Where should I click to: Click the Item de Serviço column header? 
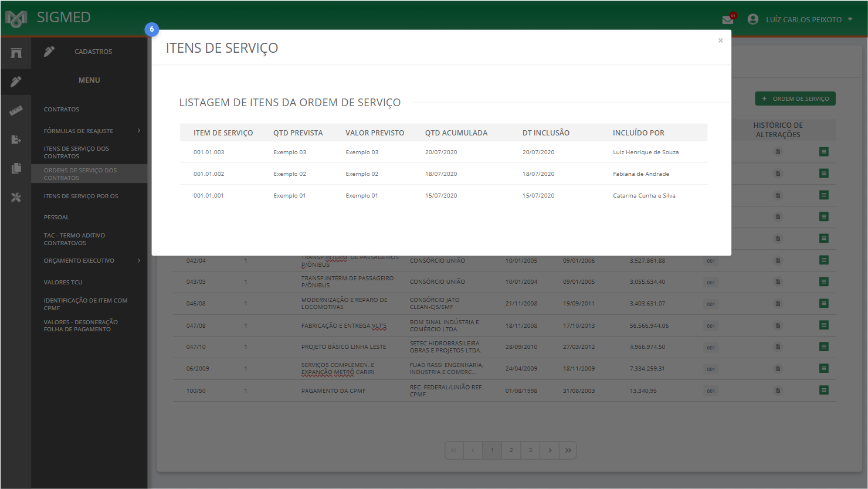click(x=223, y=133)
